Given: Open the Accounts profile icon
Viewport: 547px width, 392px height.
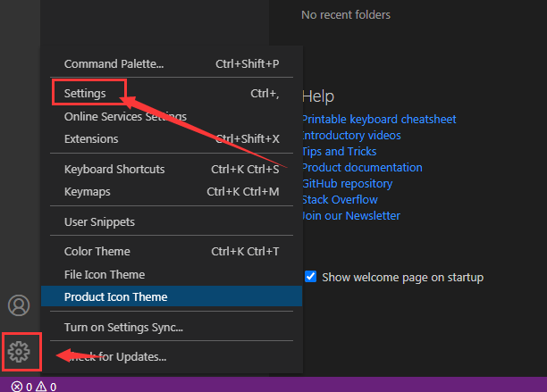Looking at the screenshot, I should tap(19, 305).
